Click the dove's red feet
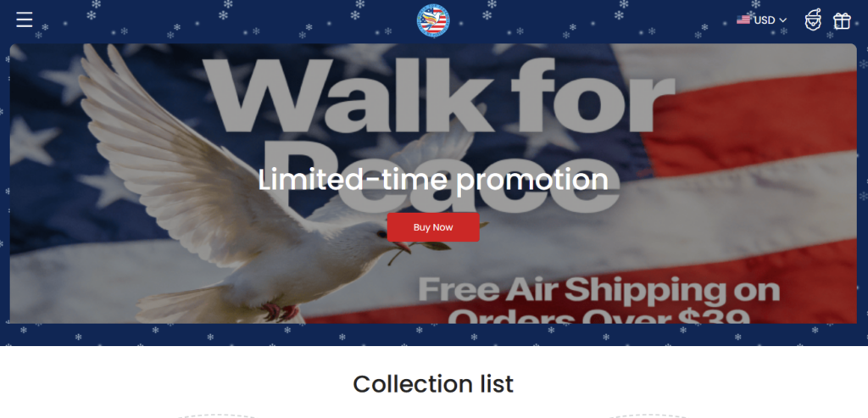This screenshot has height=418, width=868. [x=280, y=312]
